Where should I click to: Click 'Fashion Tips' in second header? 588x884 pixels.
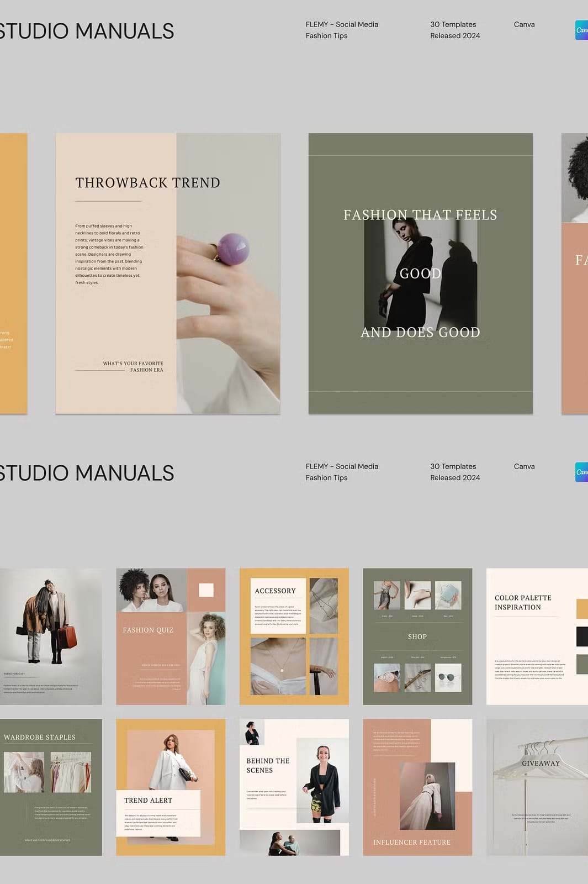click(326, 477)
